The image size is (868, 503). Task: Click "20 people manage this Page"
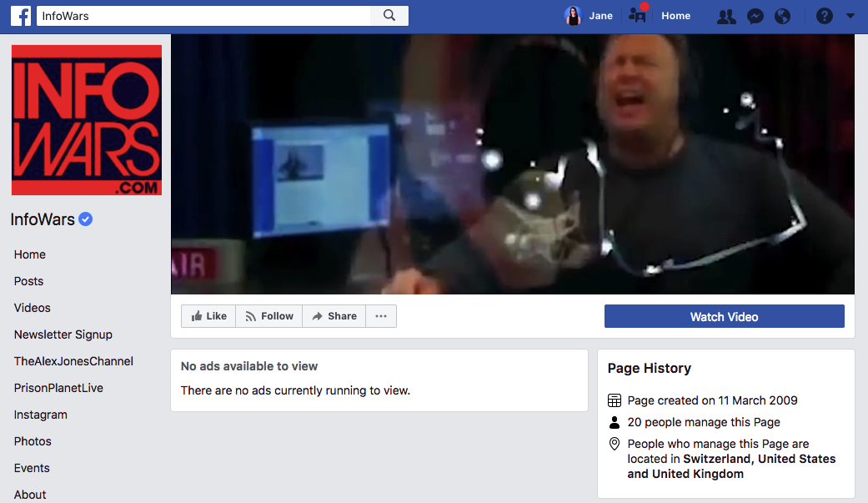click(704, 422)
